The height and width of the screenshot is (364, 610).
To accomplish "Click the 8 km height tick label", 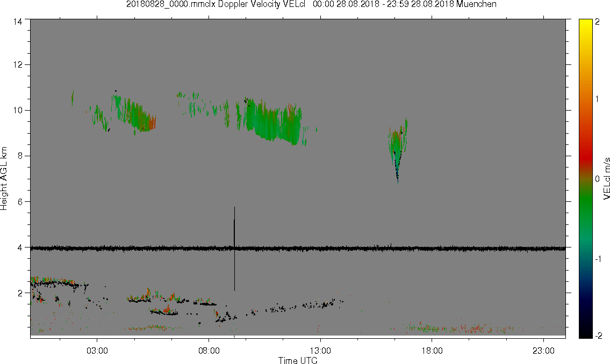I will pyautogui.click(x=20, y=156).
